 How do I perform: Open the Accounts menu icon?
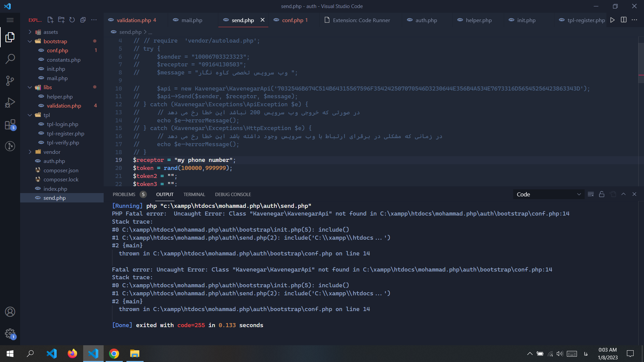(x=10, y=312)
